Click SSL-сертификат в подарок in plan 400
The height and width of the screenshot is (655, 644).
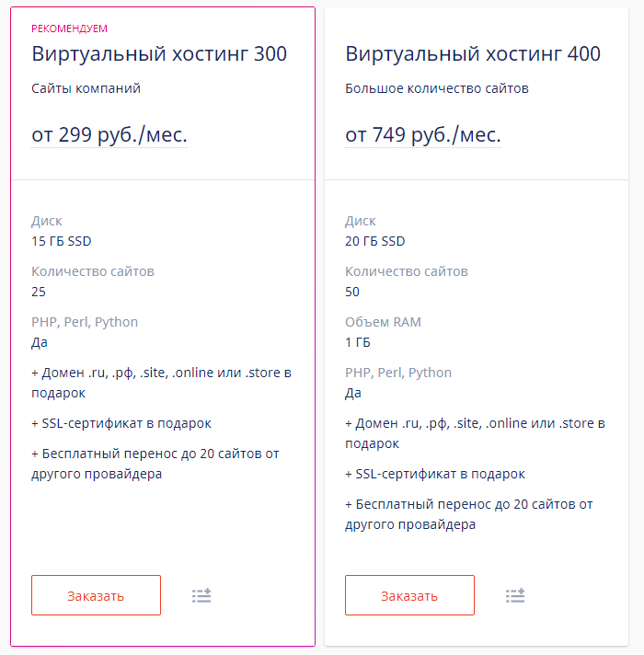pos(435,474)
